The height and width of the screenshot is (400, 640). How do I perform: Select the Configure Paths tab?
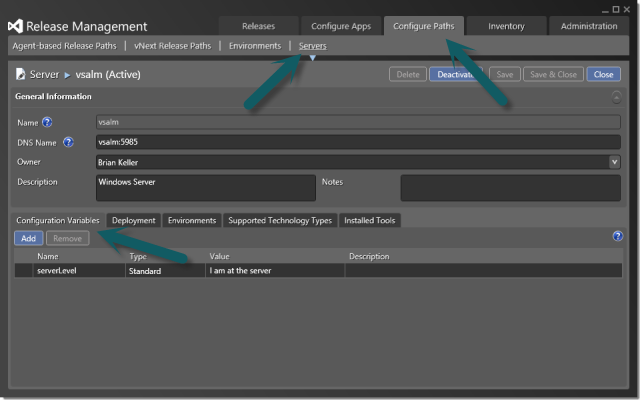click(423, 26)
